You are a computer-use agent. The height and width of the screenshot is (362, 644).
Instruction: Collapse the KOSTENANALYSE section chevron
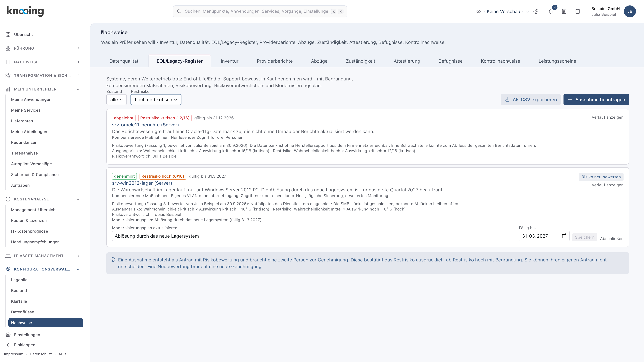pos(78,199)
